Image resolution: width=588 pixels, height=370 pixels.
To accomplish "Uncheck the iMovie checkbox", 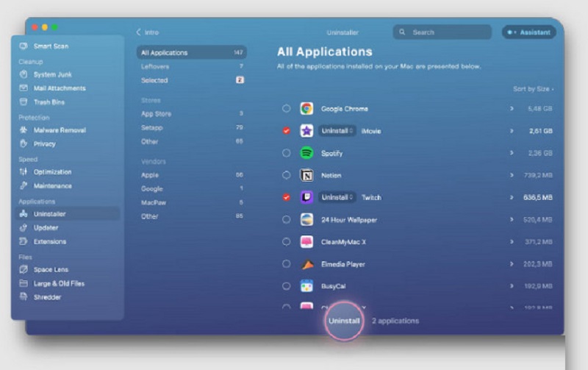I will pos(286,131).
